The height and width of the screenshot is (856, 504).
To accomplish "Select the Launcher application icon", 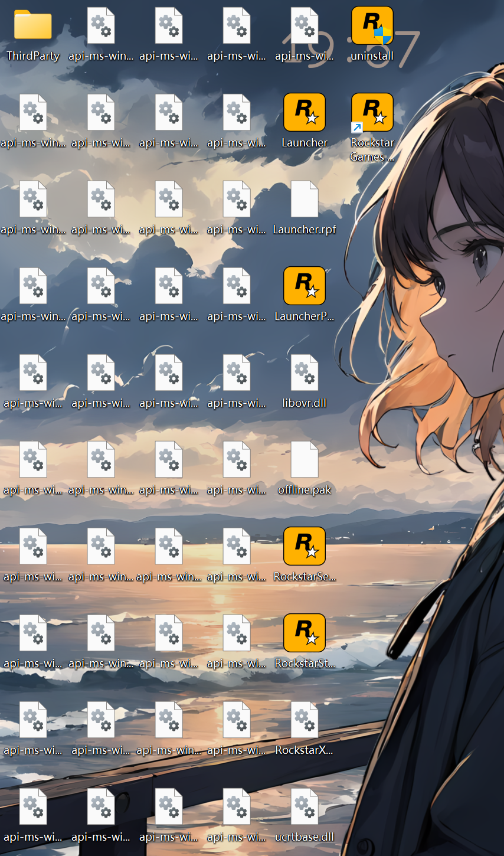I will (x=305, y=112).
